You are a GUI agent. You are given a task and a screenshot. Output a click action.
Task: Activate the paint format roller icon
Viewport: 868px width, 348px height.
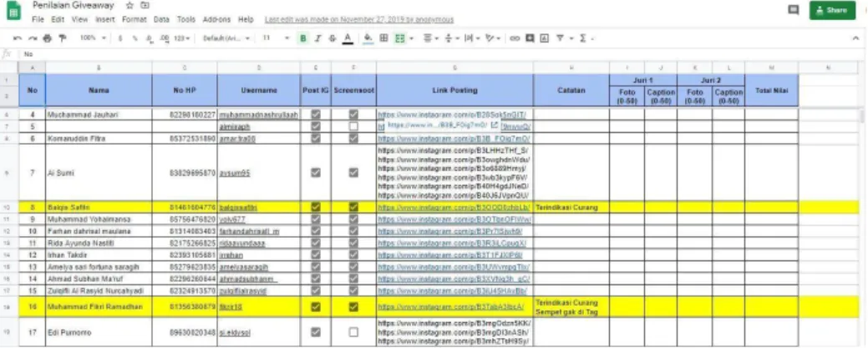62,38
